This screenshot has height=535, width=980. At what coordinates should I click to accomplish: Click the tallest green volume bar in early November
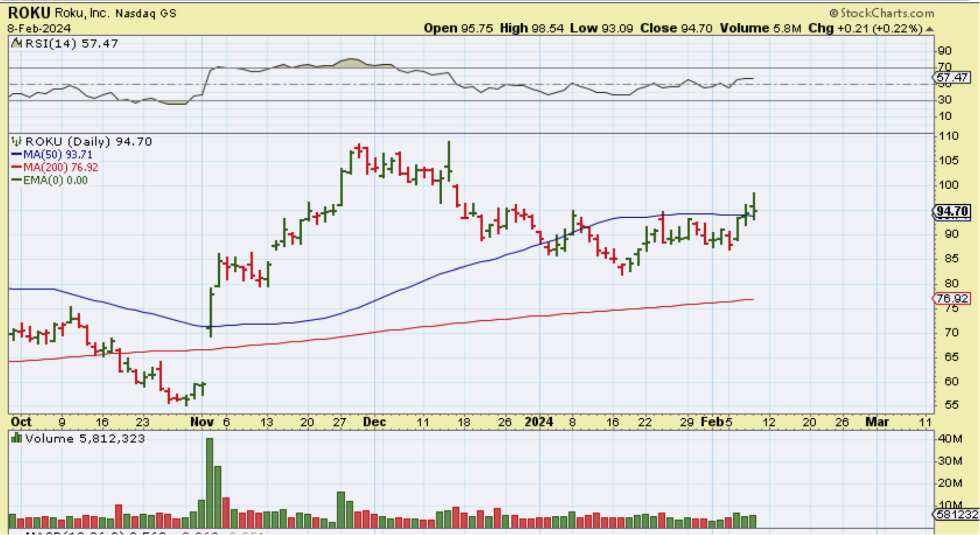click(209, 483)
